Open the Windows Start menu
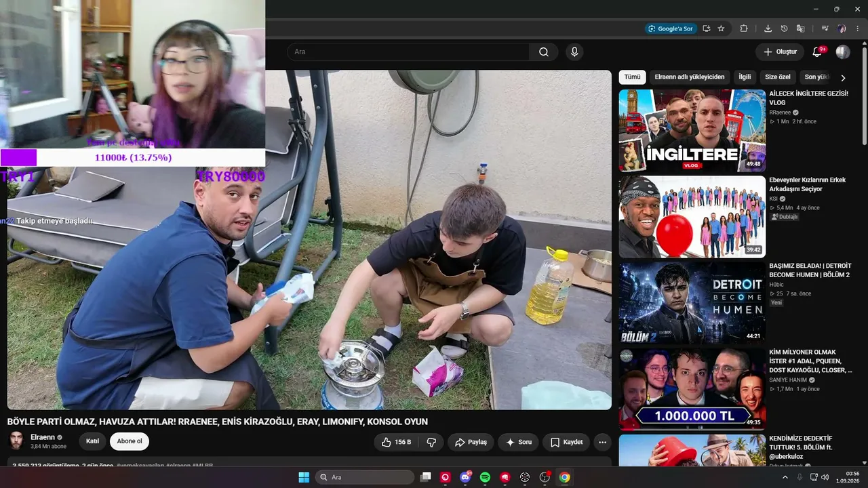Screen dimensions: 868x488 [x=304, y=477]
